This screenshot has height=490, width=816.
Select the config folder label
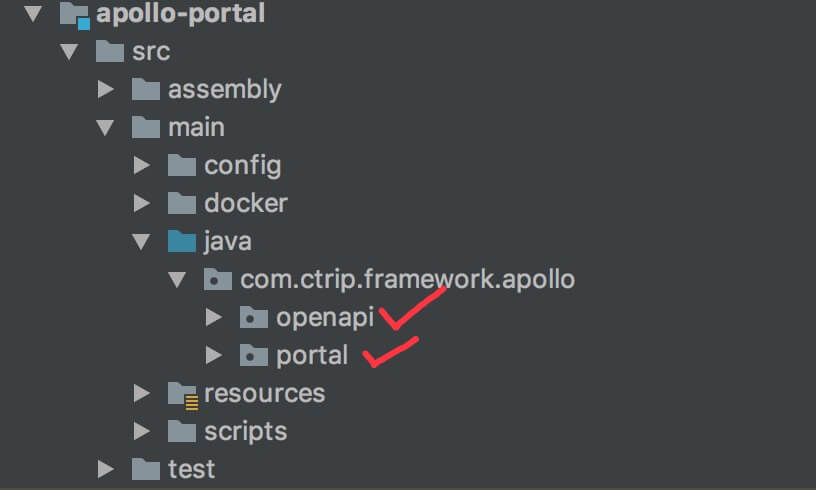(x=242, y=165)
